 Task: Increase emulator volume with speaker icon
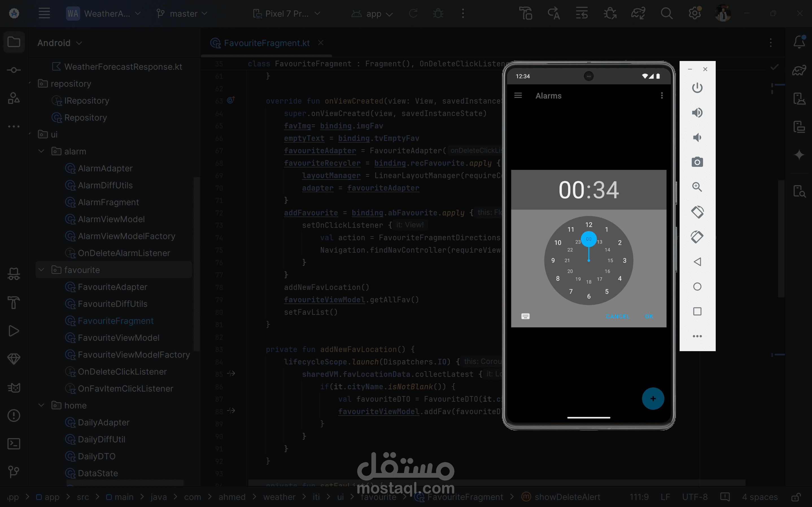tap(697, 113)
